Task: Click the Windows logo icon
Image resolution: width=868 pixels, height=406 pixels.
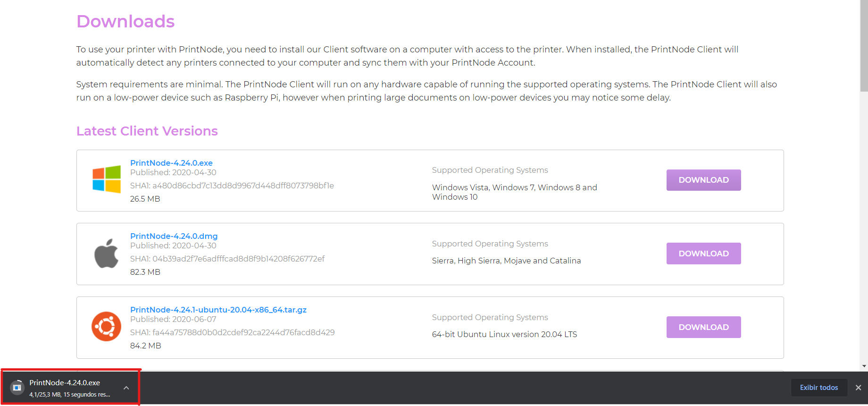Action: coord(107,179)
